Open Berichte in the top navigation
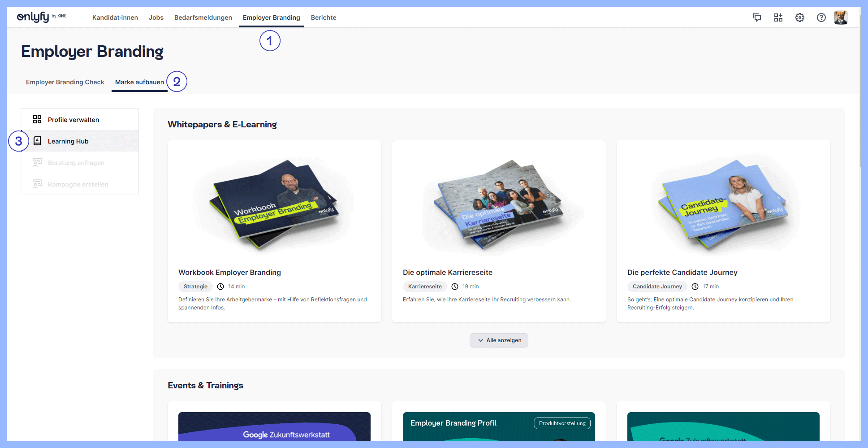 [x=324, y=17]
